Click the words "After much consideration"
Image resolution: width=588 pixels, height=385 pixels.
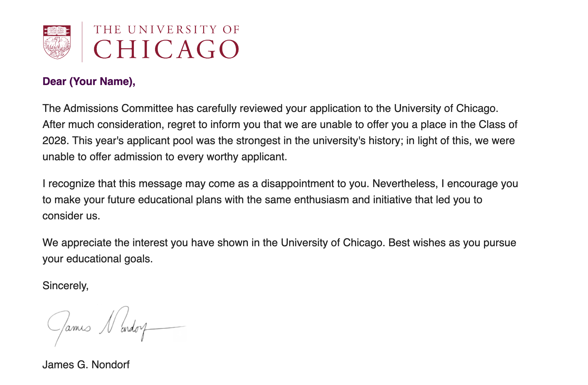click(x=103, y=124)
